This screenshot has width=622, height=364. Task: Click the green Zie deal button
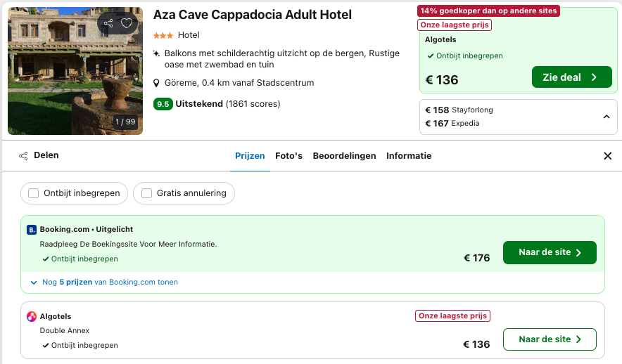coord(571,77)
